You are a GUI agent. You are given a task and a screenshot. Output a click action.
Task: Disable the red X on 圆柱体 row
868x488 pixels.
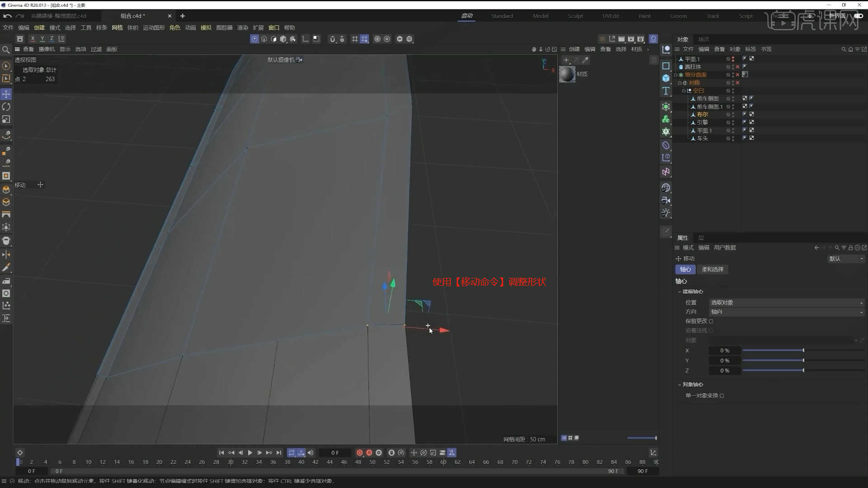point(738,67)
